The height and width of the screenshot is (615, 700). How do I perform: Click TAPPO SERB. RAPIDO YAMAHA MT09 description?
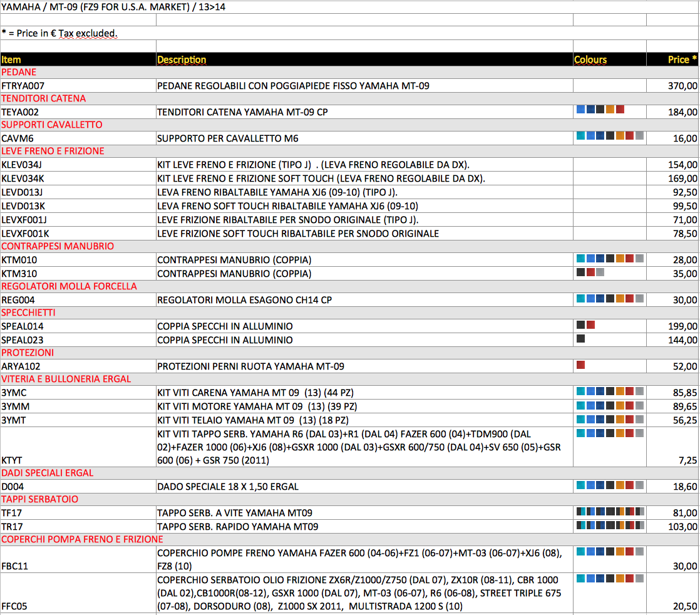coord(237,527)
